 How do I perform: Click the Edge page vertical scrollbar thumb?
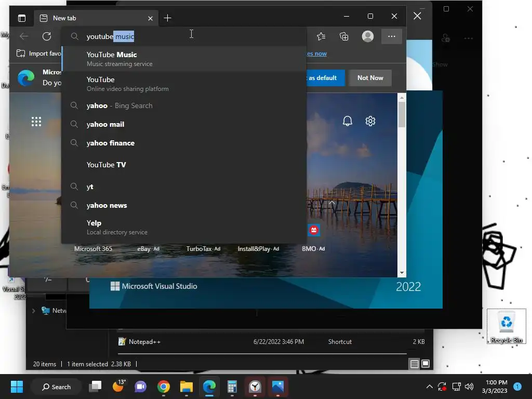coord(402,114)
